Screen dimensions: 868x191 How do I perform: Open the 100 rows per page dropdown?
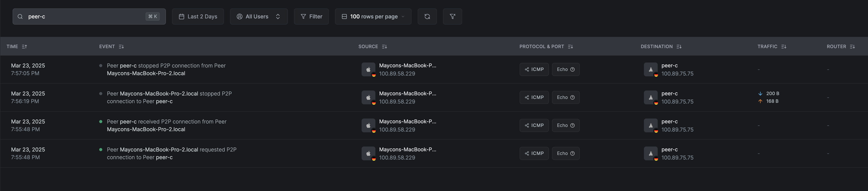373,16
